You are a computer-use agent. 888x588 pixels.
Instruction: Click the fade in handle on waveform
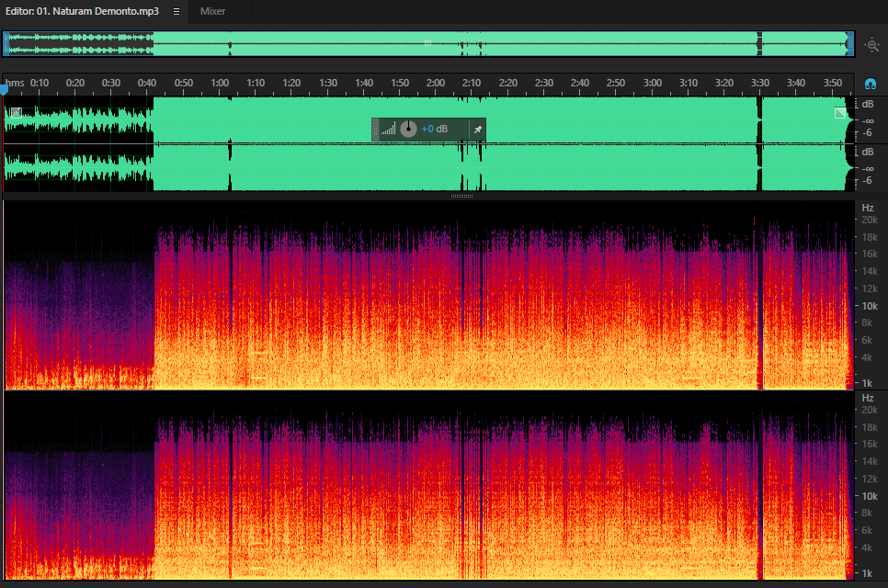[17, 113]
